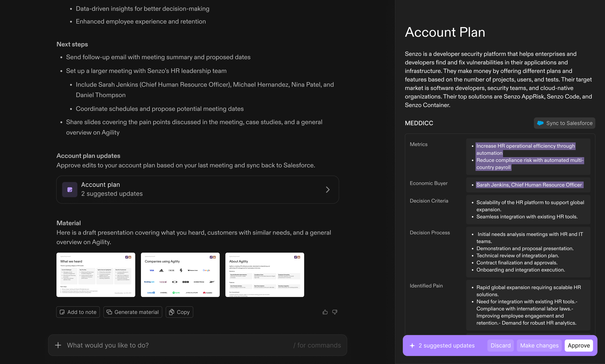605x364 pixels.
Task: Click the Metrics row label
Action: (x=419, y=144)
